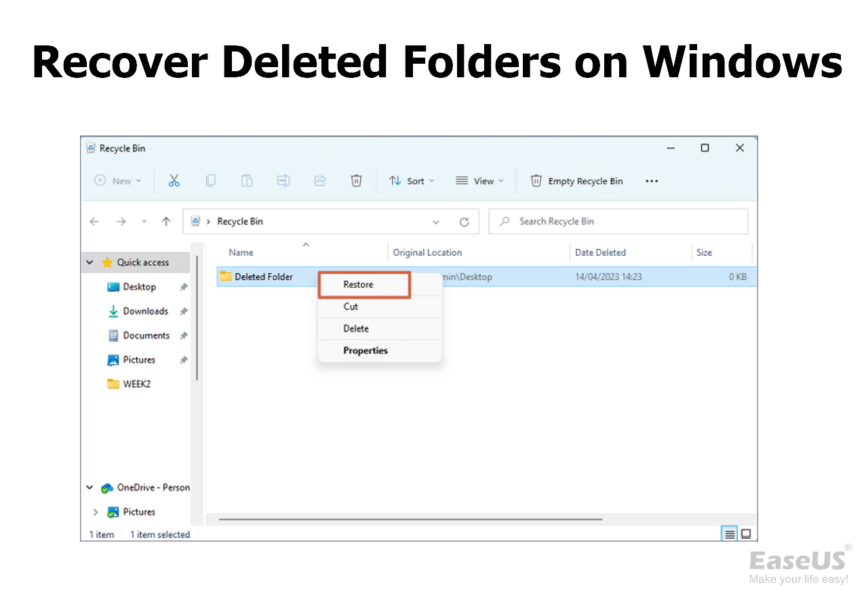Open recent locations chevron beside forward arrow
Viewport: 868px width, 610px height.
coord(144,222)
